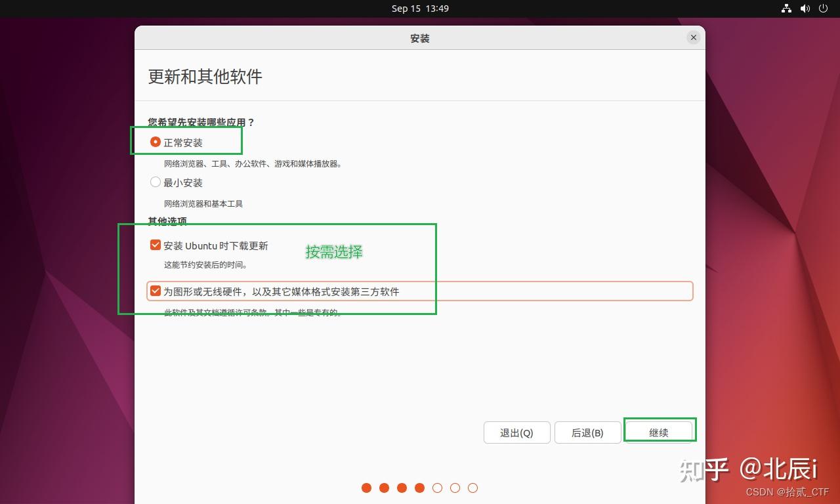The height and width of the screenshot is (504, 840).
Task: Click the speaker volume icon in top bar
Action: tap(805, 9)
